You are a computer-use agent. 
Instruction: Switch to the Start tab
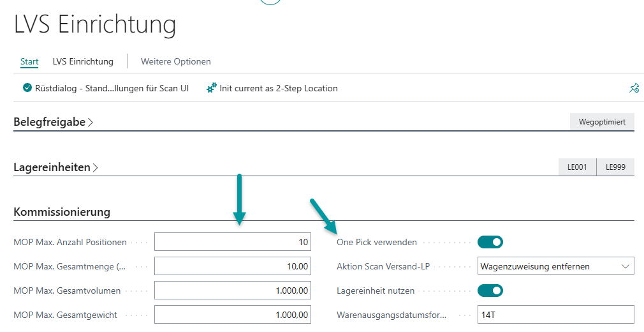pyautogui.click(x=29, y=61)
